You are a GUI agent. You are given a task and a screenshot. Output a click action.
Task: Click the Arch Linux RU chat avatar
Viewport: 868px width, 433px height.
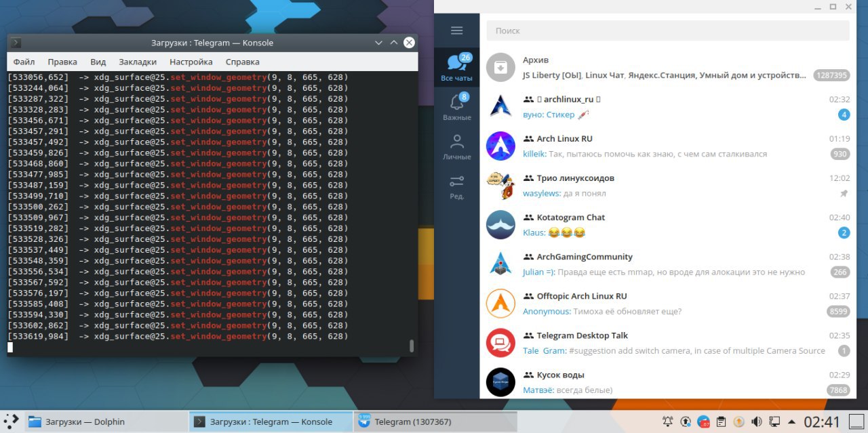click(x=500, y=146)
